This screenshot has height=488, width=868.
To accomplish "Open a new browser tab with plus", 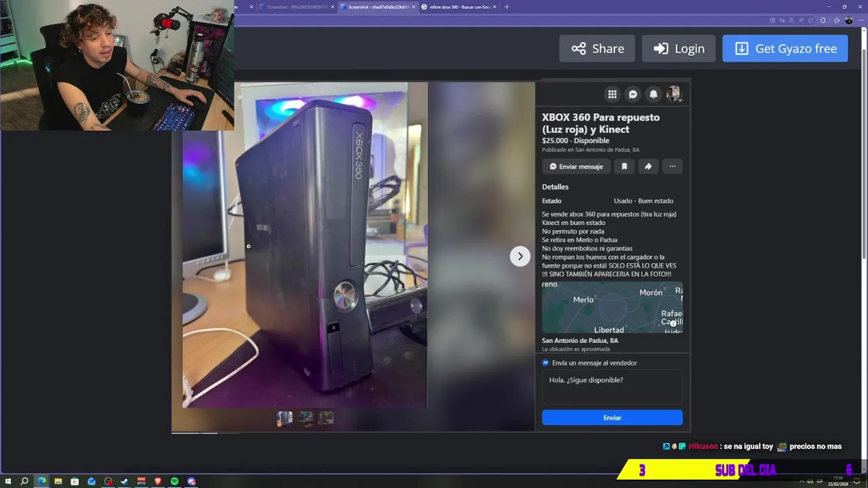I will [507, 7].
